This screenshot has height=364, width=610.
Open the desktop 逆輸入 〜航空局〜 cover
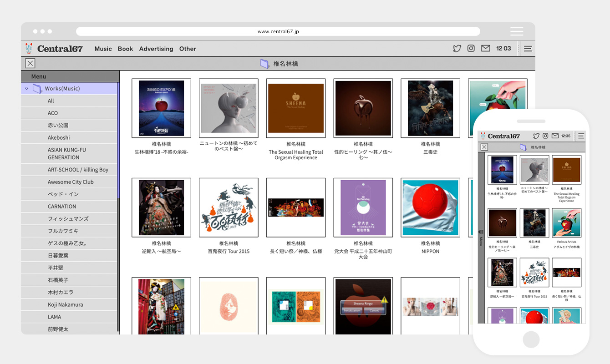tap(161, 207)
